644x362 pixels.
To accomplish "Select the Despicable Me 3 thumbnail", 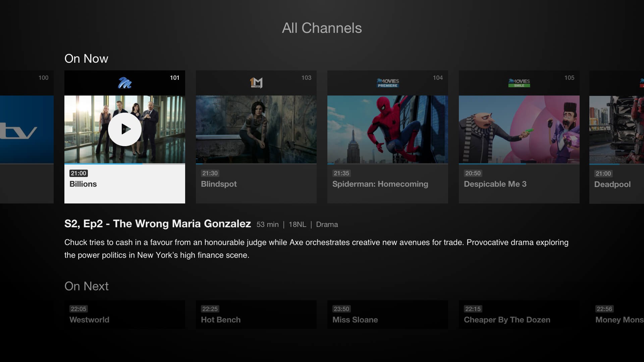I will tap(519, 129).
